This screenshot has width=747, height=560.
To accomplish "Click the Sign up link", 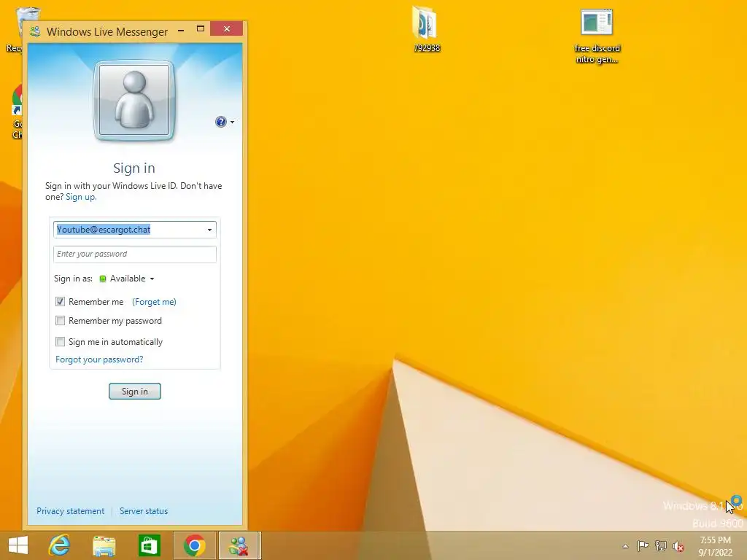I will coord(80,197).
